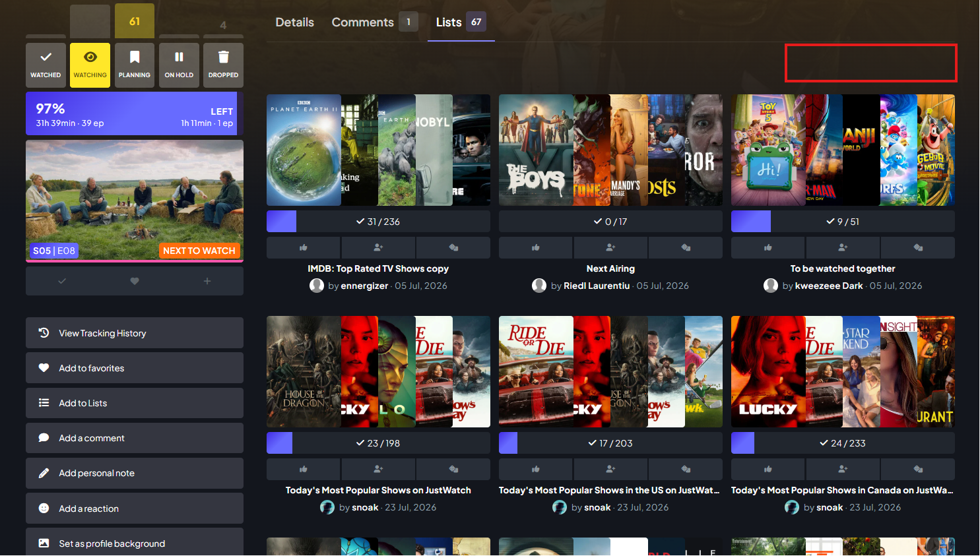Visit ennergizer's profile via username
This screenshot has height=556, width=980.
pos(364,286)
